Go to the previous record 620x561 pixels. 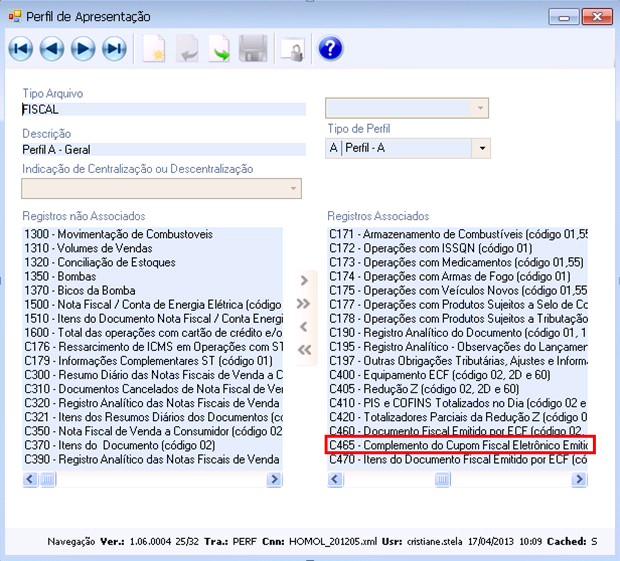[52, 48]
